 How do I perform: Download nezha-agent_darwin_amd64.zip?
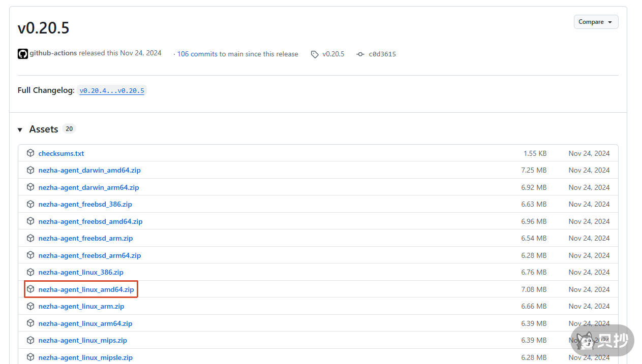click(89, 171)
